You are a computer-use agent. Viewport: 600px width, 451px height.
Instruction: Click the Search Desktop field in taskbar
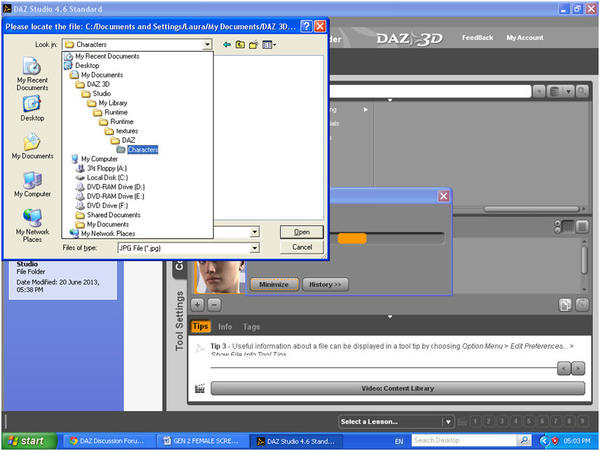464,441
